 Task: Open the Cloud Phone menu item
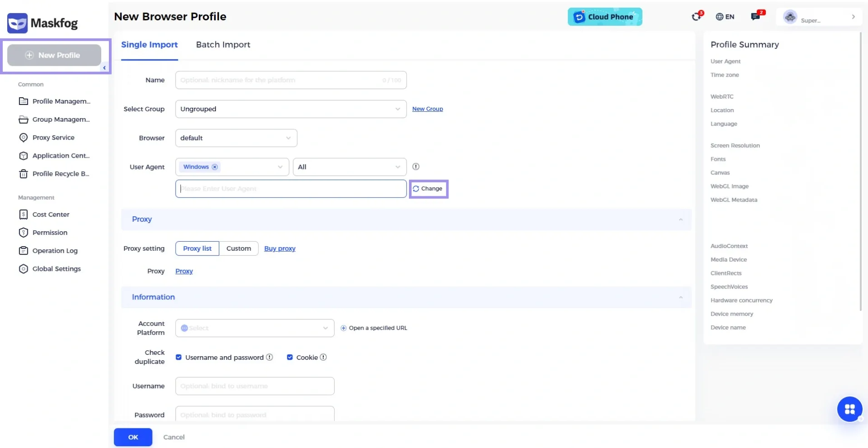pyautogui.click(x=605, y=16)
